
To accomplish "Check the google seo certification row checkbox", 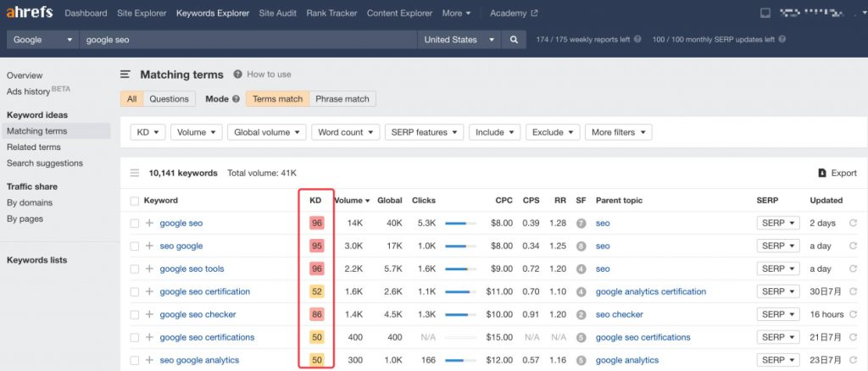I will (135, 291).
